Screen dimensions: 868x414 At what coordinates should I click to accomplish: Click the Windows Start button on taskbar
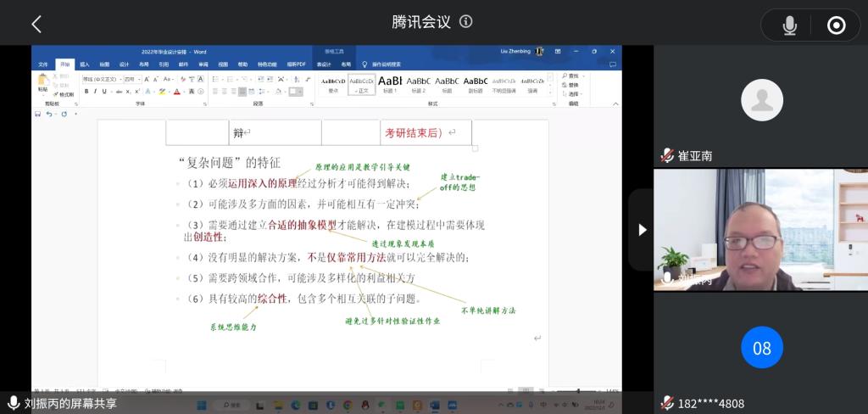pyautogui.click(x=202, y=405)
